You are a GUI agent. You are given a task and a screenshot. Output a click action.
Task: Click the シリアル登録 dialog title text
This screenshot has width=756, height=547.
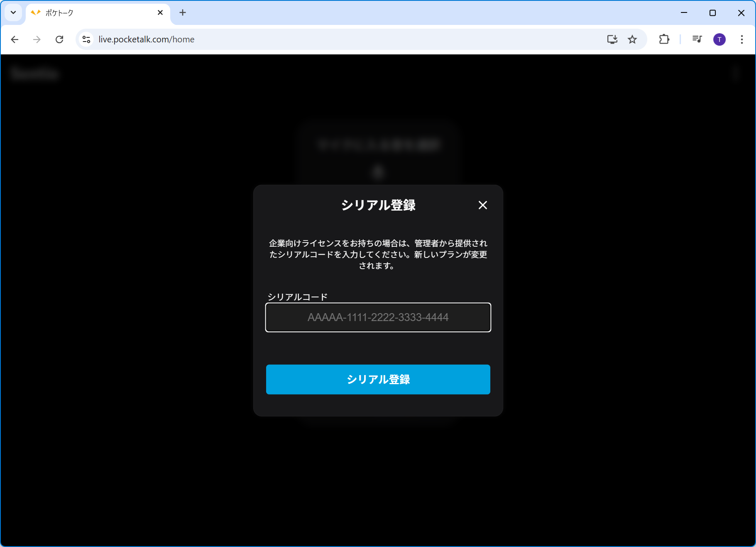pyautogui.click(x=378, y=205)
